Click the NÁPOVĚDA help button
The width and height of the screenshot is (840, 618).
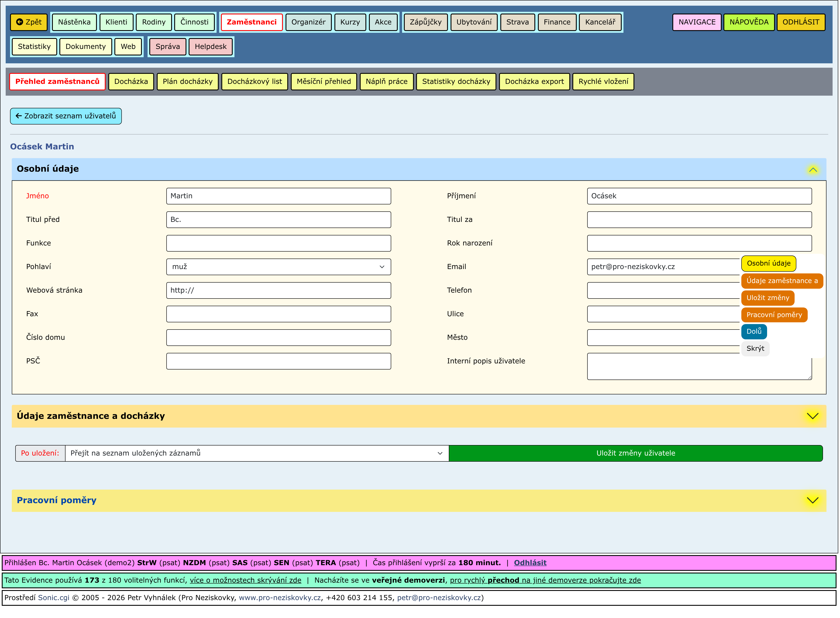point(749,22)
